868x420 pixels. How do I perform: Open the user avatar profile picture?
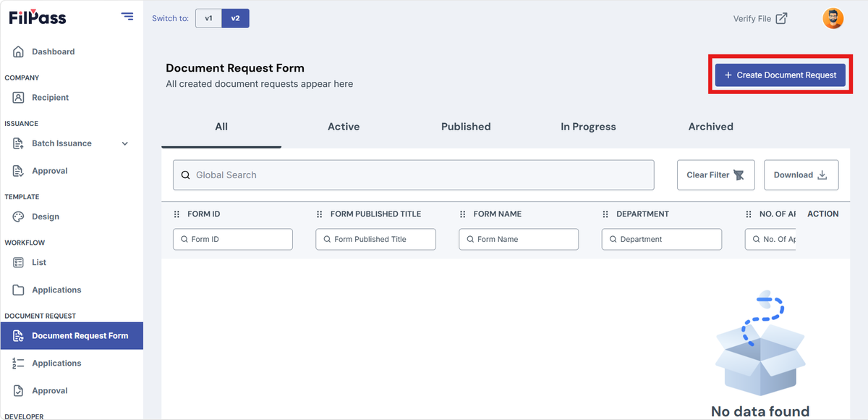[x=833, y=19]
